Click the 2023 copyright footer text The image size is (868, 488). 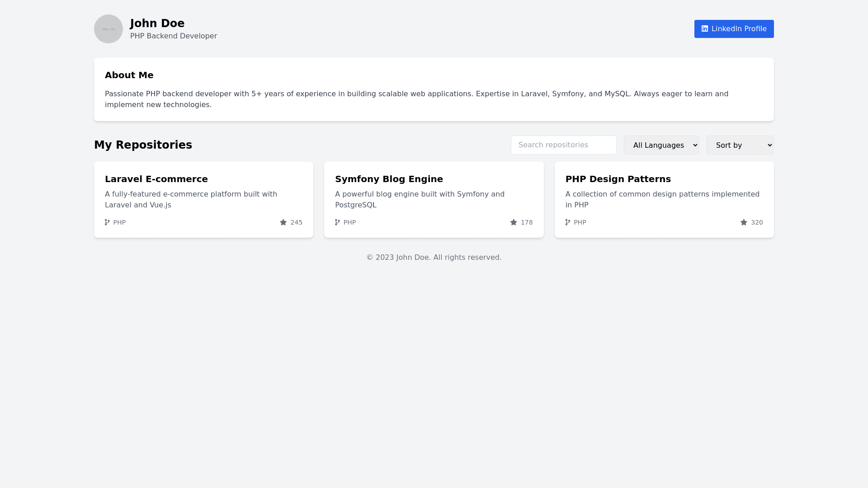434,257
